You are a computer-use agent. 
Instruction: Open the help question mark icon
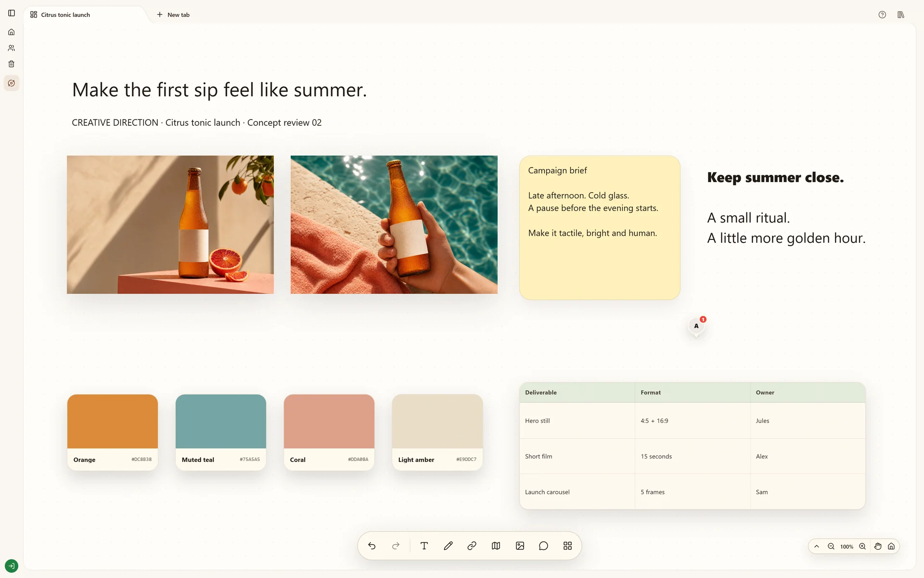(x=882, y=15)
